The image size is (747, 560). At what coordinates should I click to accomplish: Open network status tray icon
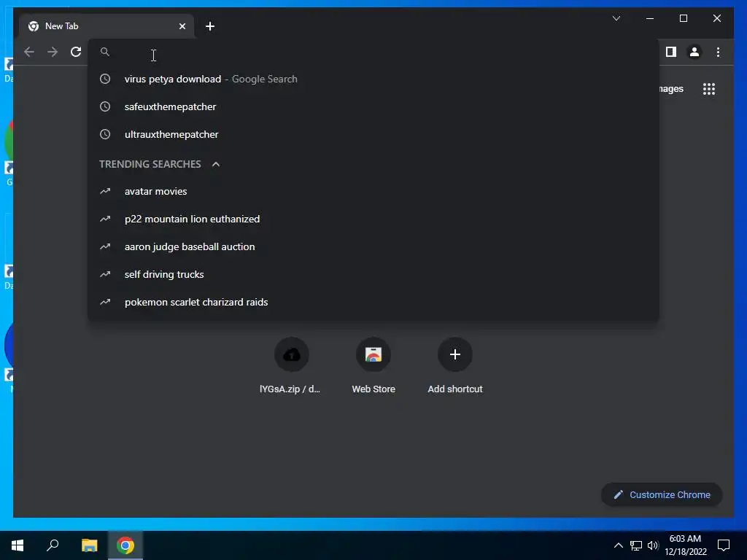[636, 545]
